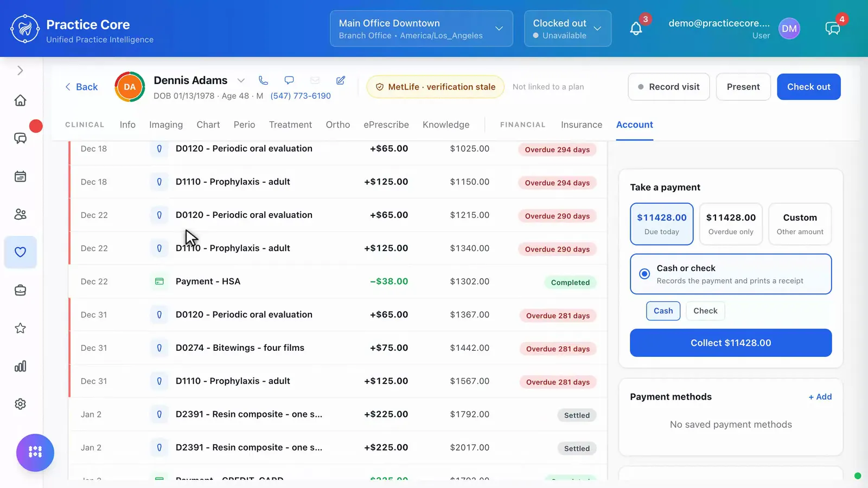Viewport: 868px width, 488px height.
Task: Select the Custom Other amount option
Action: point(800,224)
